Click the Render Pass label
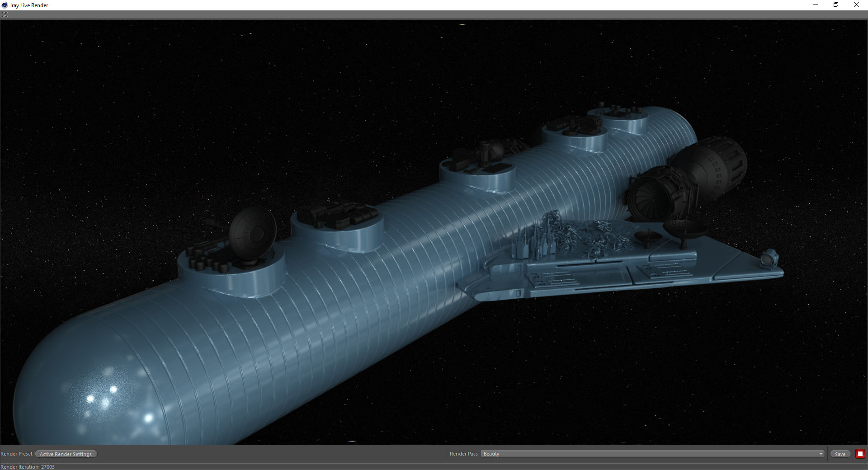Screen dimensions: 868x470 coord(463,454)
